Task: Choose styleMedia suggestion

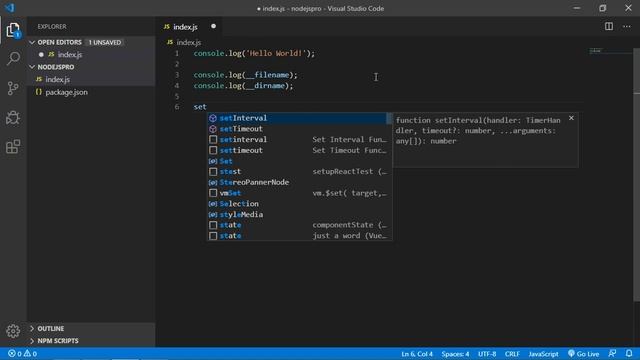Action: pyautogui.click(x=297, y=214)
